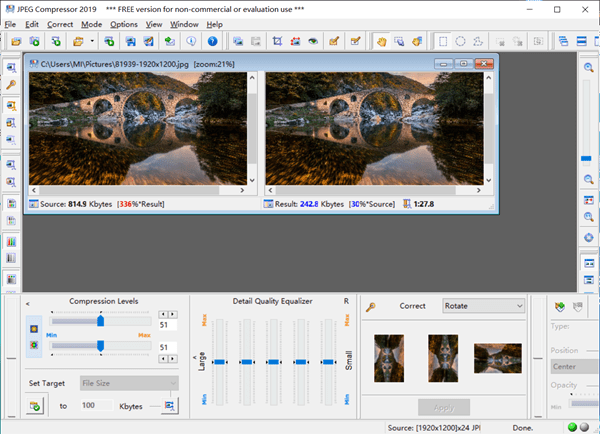
Task: Click the floppy disk with pencil icon
Action: [148, 41]
